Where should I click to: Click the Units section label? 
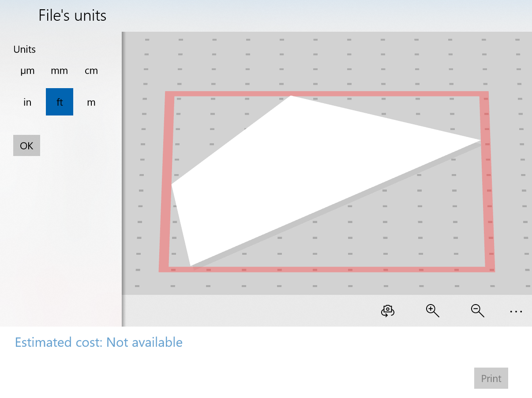click(25, 49)
